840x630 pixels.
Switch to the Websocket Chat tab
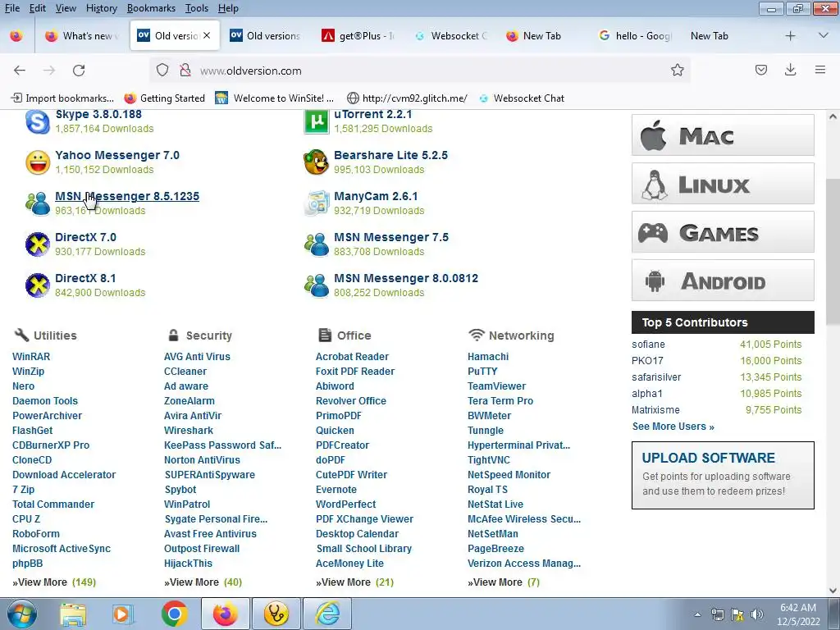(451, 36)
